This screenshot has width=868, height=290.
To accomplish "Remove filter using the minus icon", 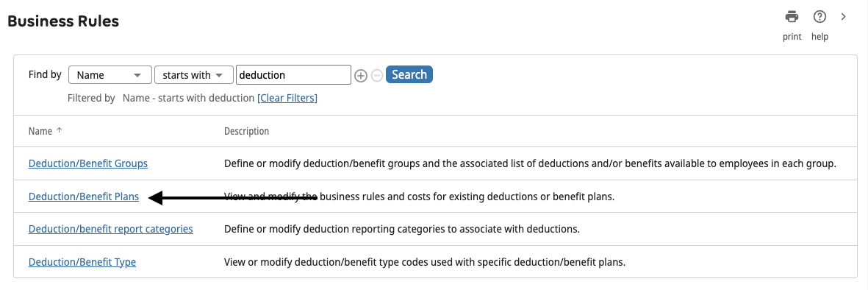I will pos(377,76).
